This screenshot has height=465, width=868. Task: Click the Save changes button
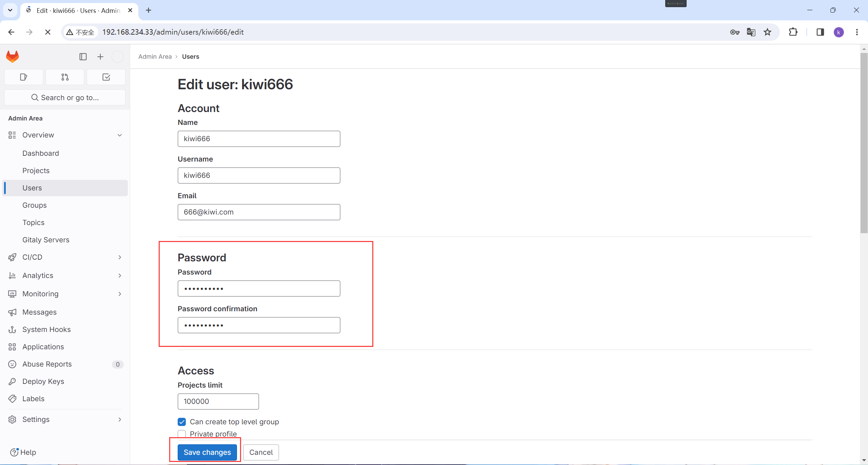pos(207,452)
